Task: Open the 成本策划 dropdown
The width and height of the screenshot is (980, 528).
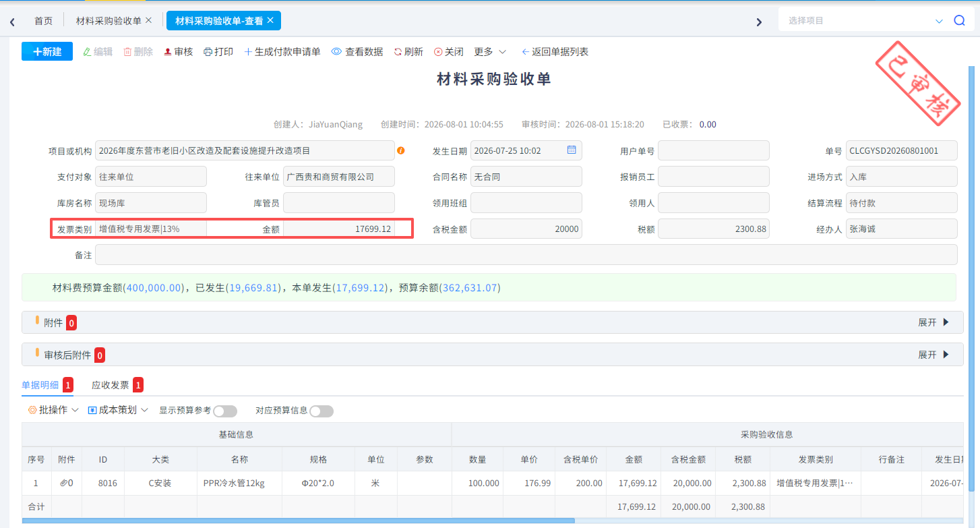Action: 118,410
